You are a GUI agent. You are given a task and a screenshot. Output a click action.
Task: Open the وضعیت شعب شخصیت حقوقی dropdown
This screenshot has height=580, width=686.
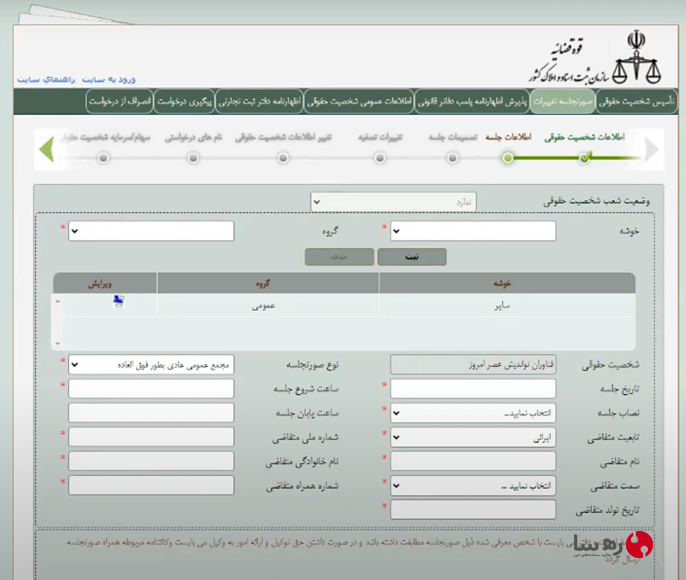393,202
